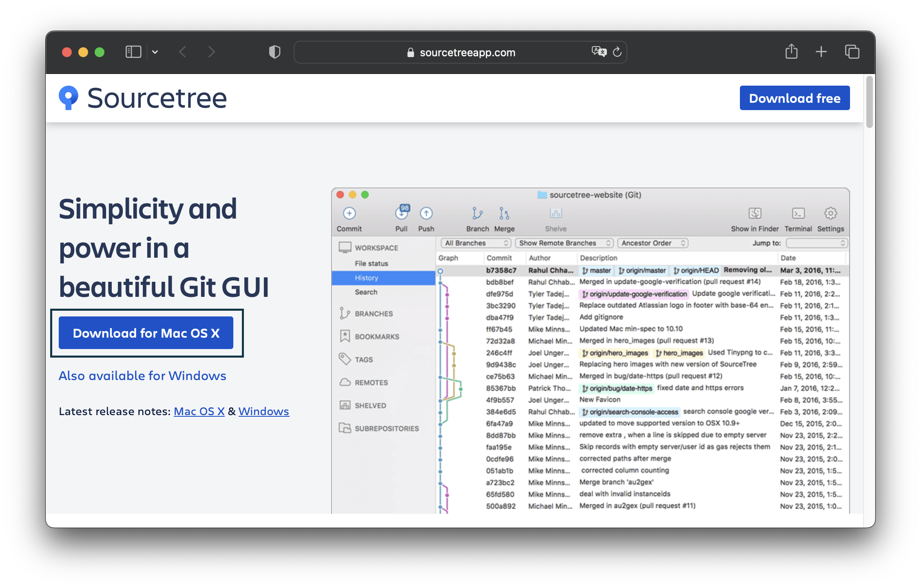
Task: Click the Sourcetree app screenshot image
Action: click(x=590, y=351)
